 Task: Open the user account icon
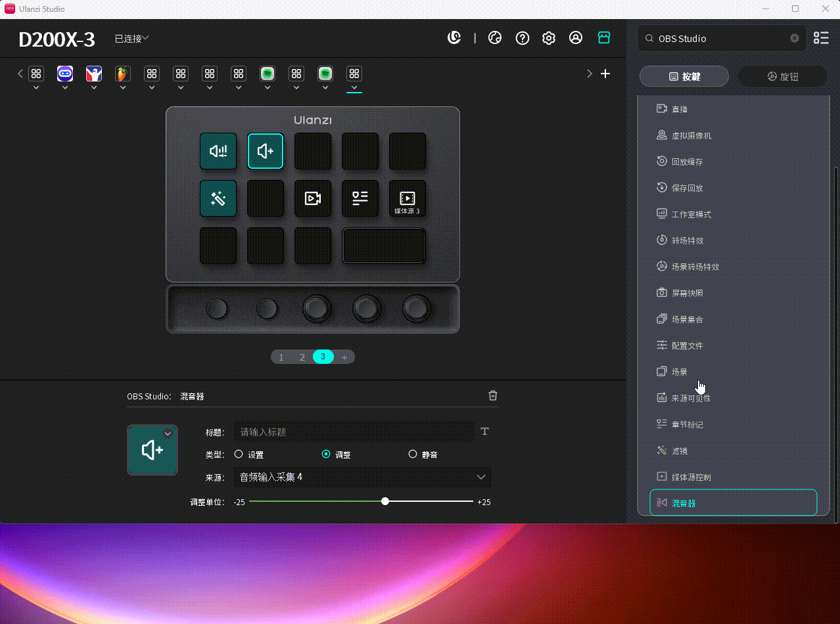coord(576,38)
